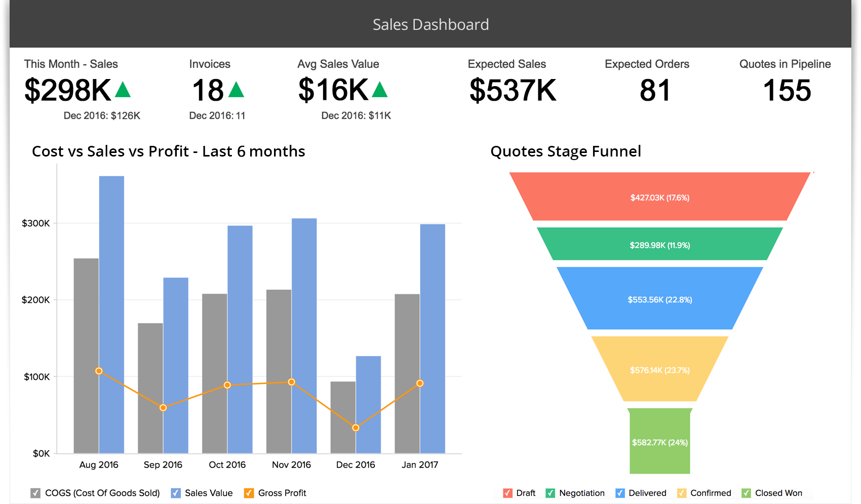Click the Expected Sales $537K value
861x504 pixels.
pyautogui.click(x=513, y=91)
